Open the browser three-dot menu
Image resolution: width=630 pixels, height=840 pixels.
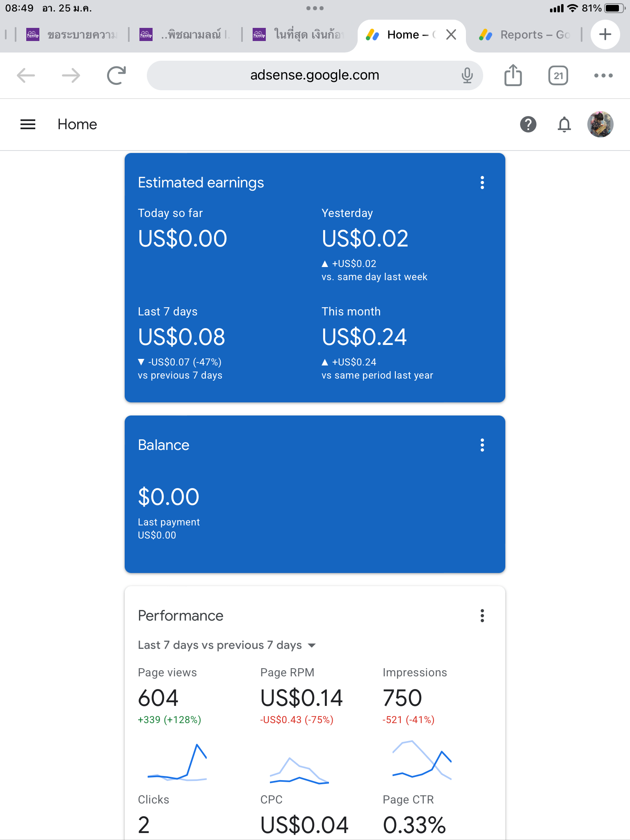tap(603, 75)
